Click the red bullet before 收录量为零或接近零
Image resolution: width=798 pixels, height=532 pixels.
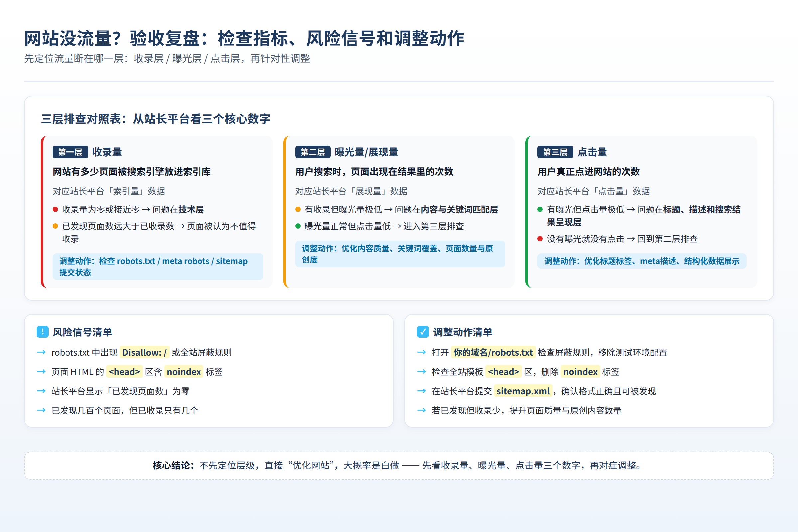tap(55, 209)
